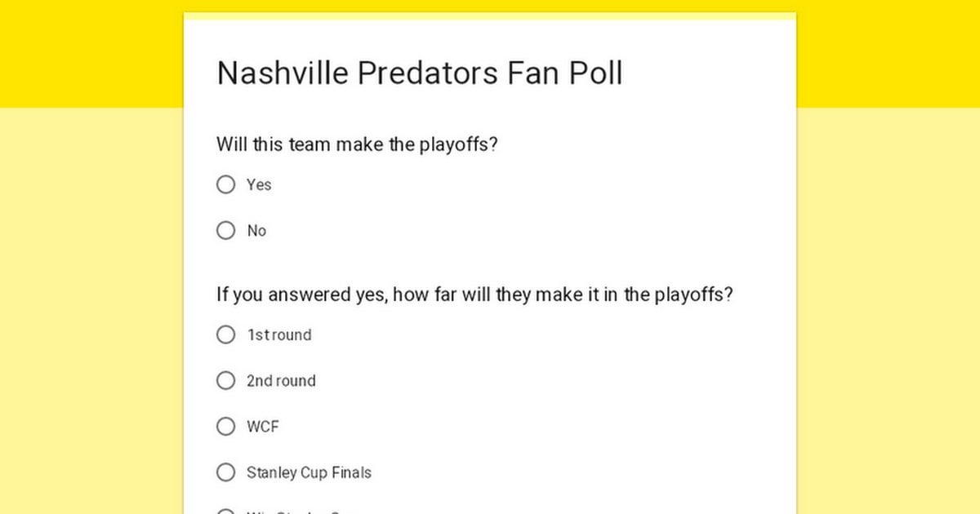Viewport: 980px width, 514px height.
Task: Click the "Will this team make the playoffs?" question
Action: [358, 144]
